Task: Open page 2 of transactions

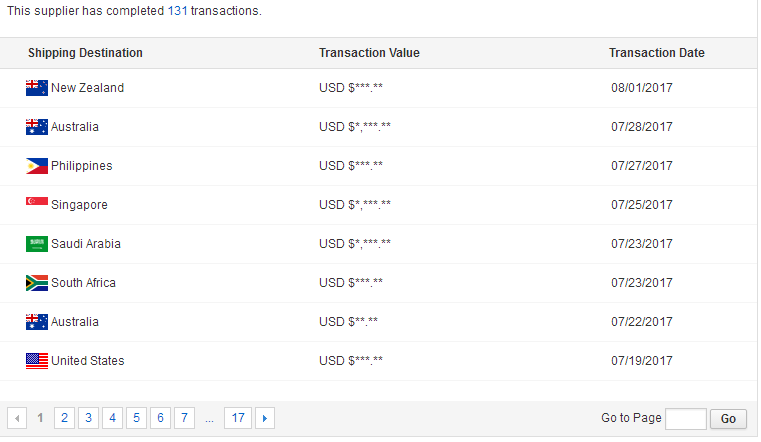Action: pyautogui.click(x=64, y=418)
